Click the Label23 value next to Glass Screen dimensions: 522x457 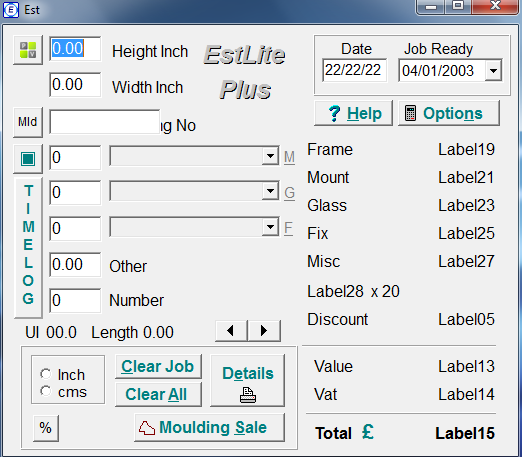[466, 205]
